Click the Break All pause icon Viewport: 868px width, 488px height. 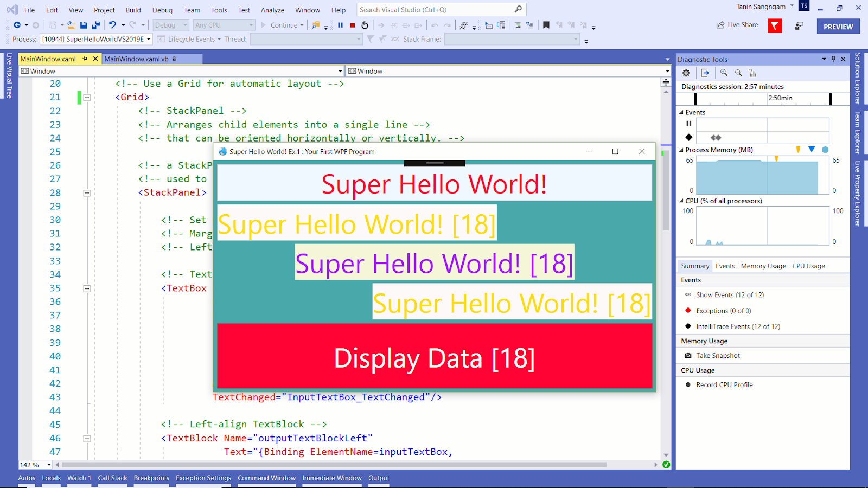tap(340, 25)
